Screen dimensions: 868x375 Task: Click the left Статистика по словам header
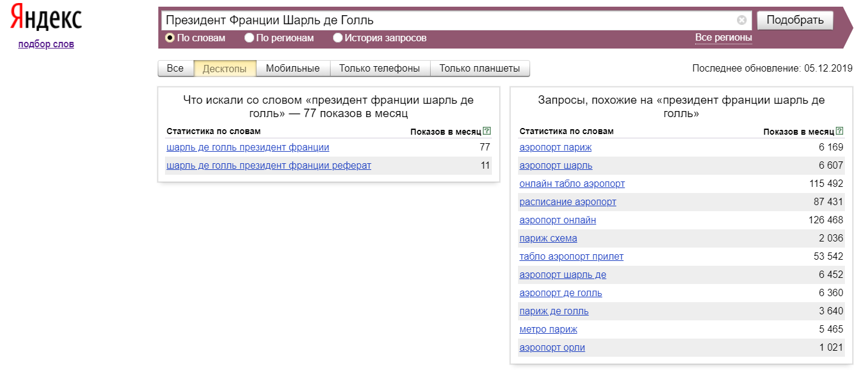[214, 131]
